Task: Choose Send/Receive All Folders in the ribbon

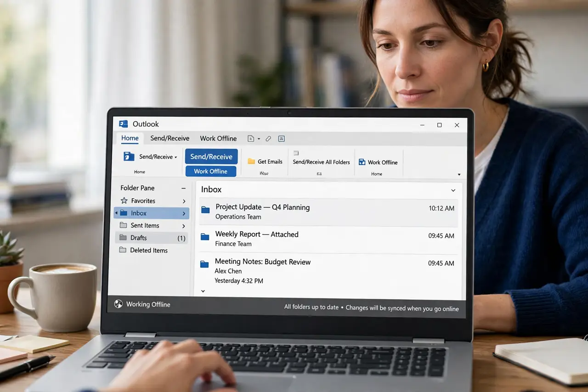Action: click(322, 162)
